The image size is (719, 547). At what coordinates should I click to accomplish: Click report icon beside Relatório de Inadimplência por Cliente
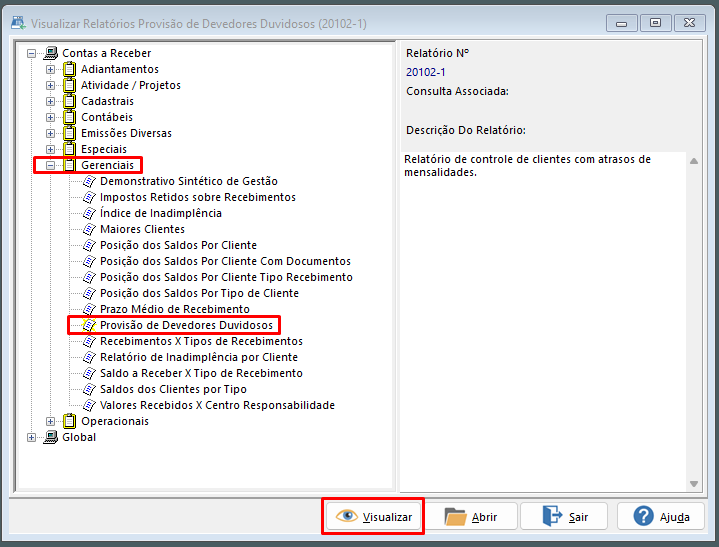[89, 358]
